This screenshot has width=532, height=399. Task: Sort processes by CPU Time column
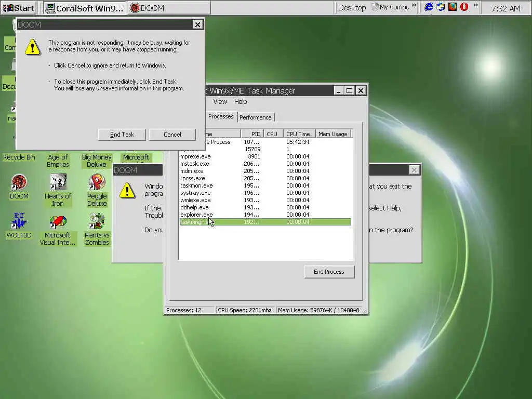coord(299,134)
